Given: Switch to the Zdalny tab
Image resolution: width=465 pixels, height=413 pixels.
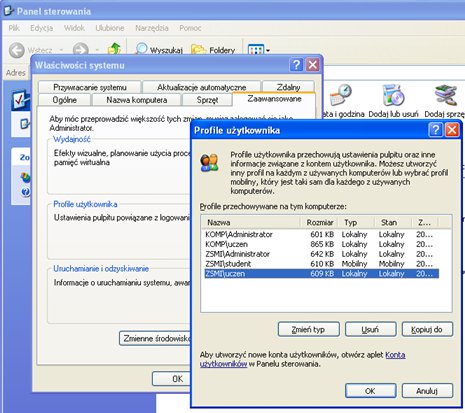Looking at the screenshot, I should 288,87.
